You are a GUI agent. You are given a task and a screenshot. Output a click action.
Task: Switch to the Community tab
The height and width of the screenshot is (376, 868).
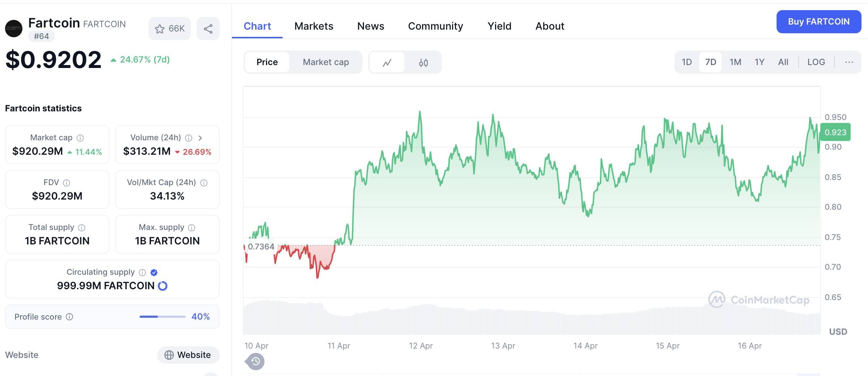point(435,26)
